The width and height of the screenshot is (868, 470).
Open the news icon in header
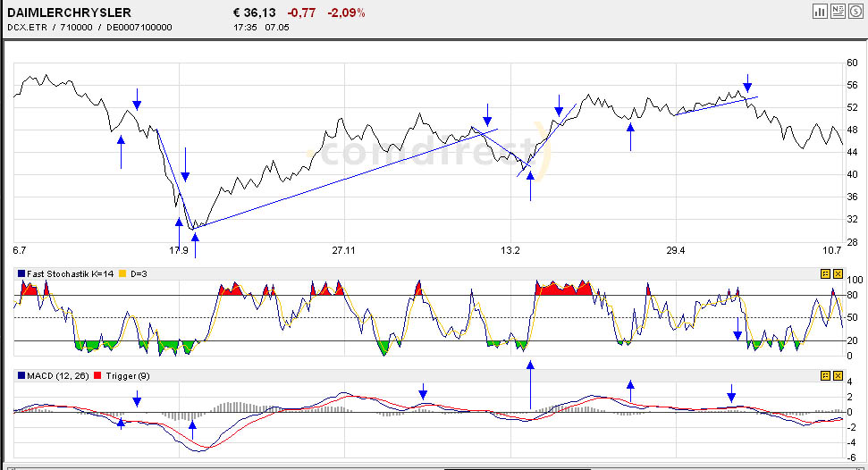838,11
